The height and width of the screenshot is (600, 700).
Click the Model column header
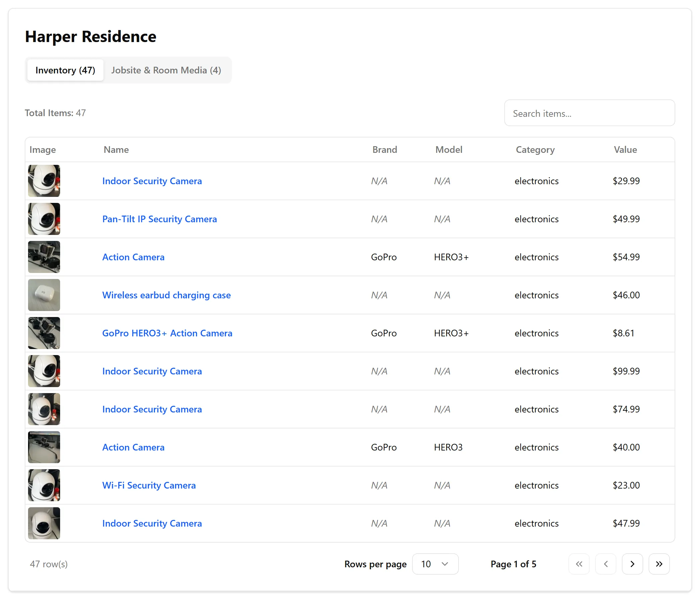(x=449, y=149)
